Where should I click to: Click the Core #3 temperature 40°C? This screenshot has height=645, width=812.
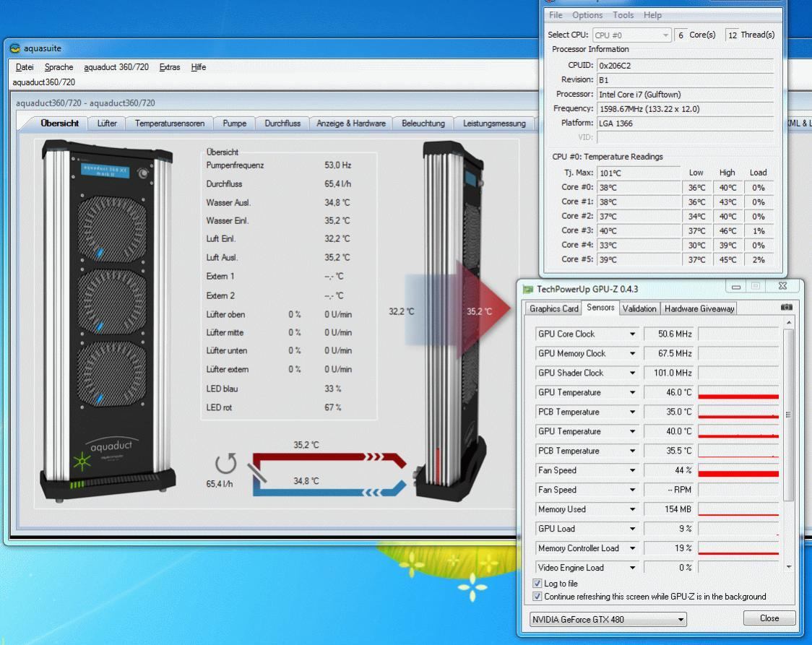point(639,231)
